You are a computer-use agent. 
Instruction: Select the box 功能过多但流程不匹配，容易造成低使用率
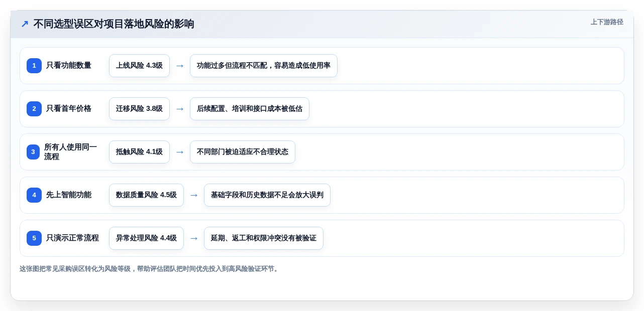pyautogui.click(x=264, y=66)
